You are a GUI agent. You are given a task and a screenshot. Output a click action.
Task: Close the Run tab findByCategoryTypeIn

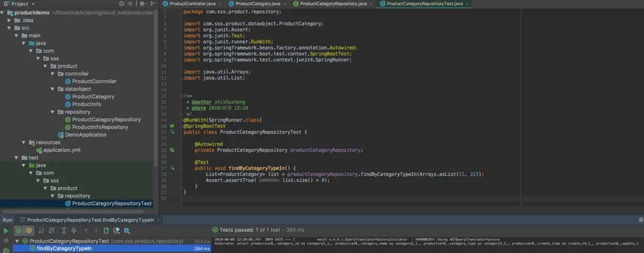click(159, 220)
